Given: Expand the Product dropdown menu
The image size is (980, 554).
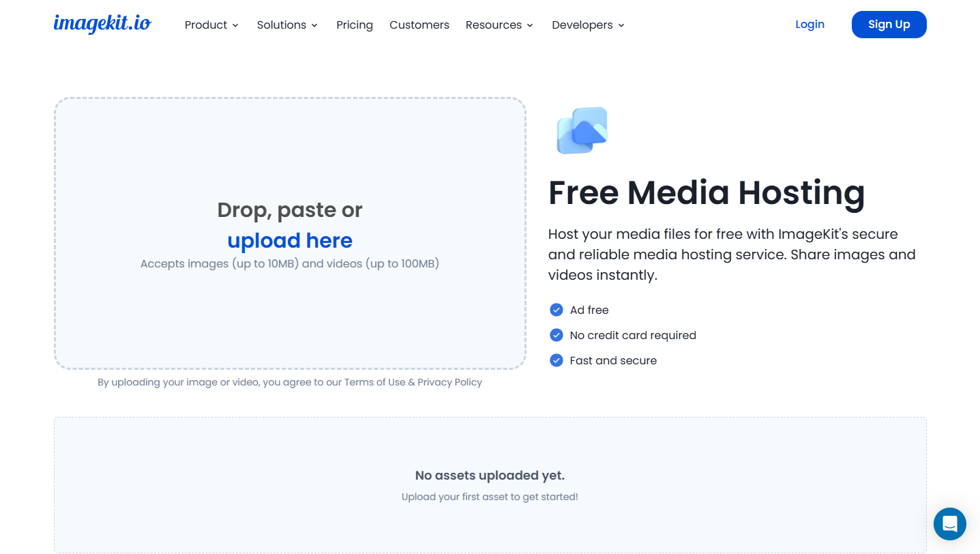Looking at the screenshot, I should click(211, 25).
